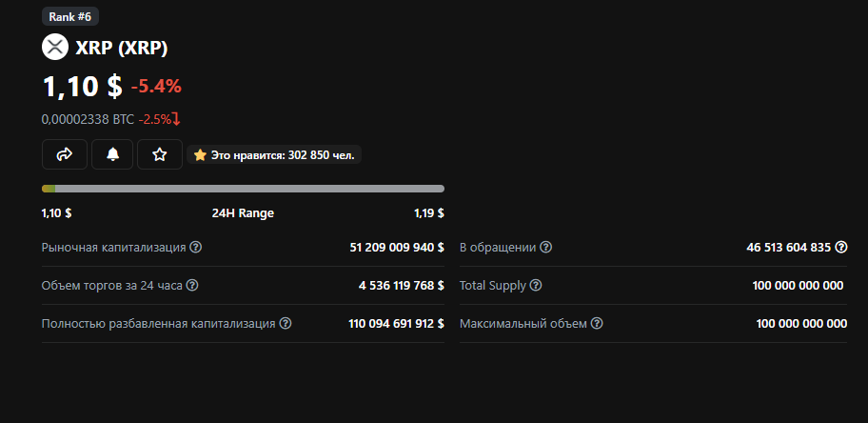Click help icon beside fully diluted capitalization
Viewport: 868px width, 423px height.
(x=286, y=323)
